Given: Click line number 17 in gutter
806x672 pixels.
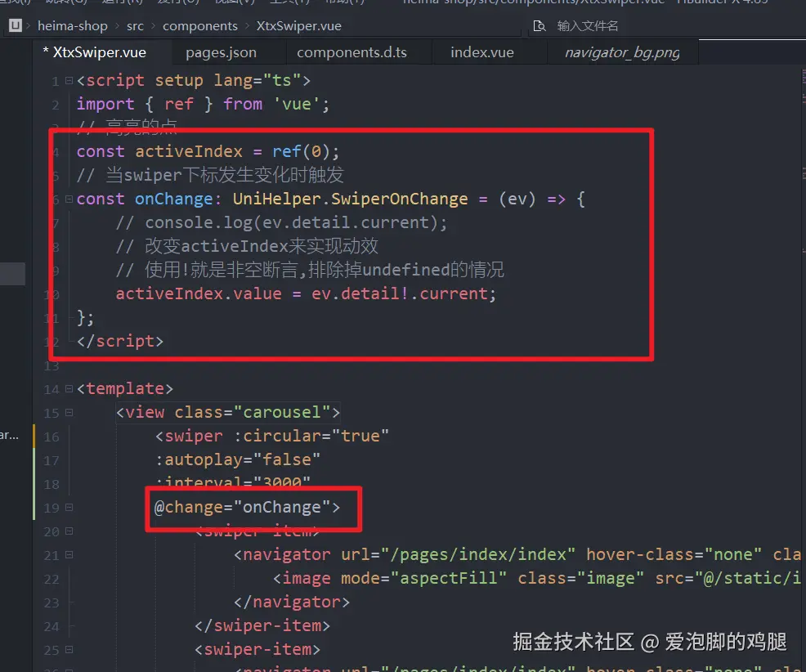Looking at the screenshot, I should click(51, 461).
